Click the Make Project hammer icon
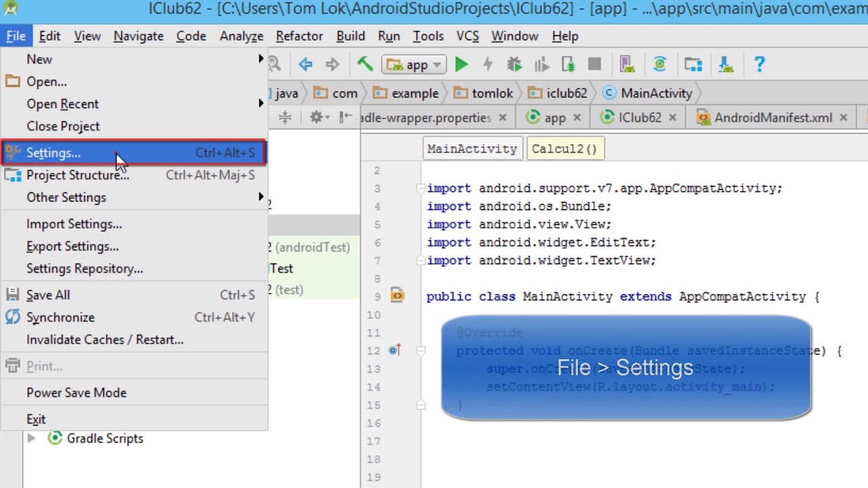Image resolution: width=868 pixels, height=488 pixels. point(365,64)
